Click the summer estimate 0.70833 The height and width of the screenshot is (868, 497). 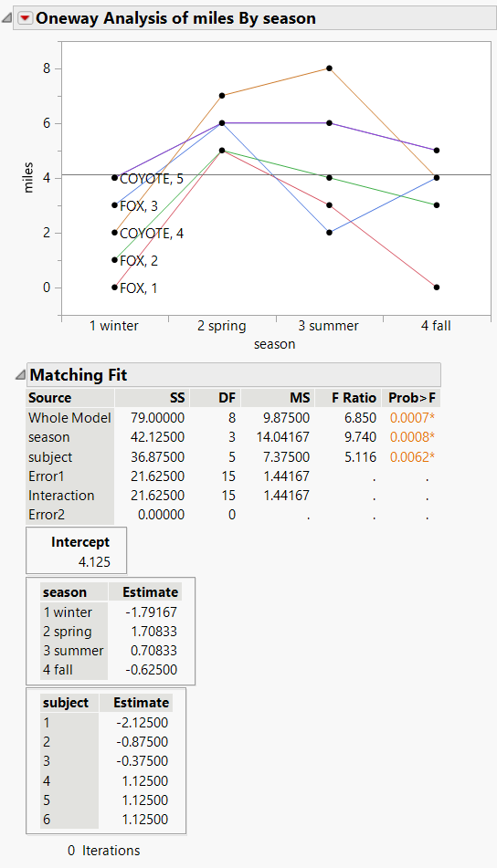point(153,651)
